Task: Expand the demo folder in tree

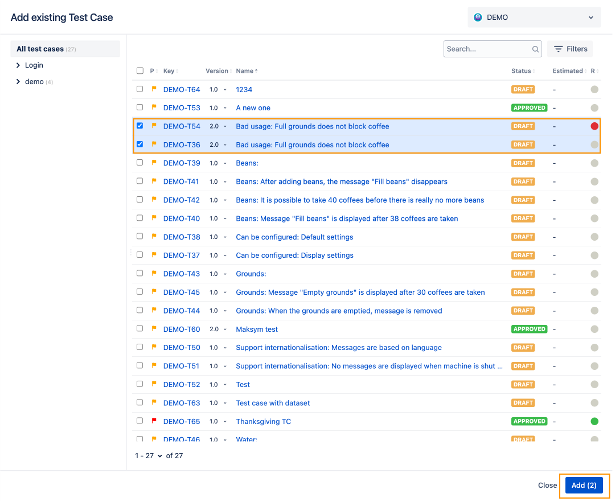Action: tap(19, 81)
